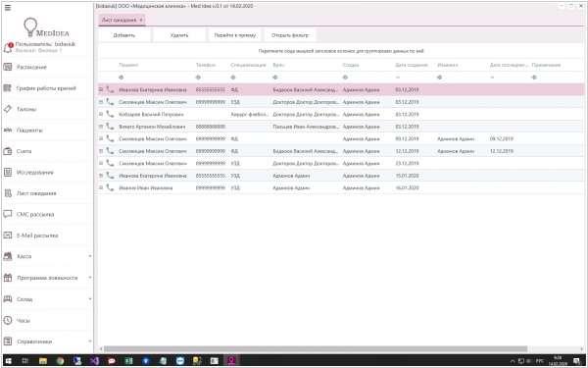Open filter under the Врач column

(274, 78)
